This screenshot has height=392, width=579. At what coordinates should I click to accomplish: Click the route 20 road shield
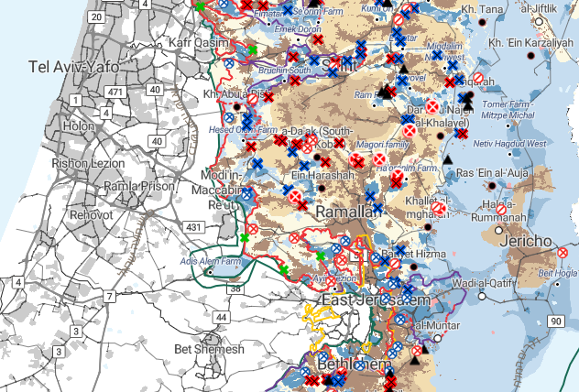pyautogui.click(x=96, y=17)
